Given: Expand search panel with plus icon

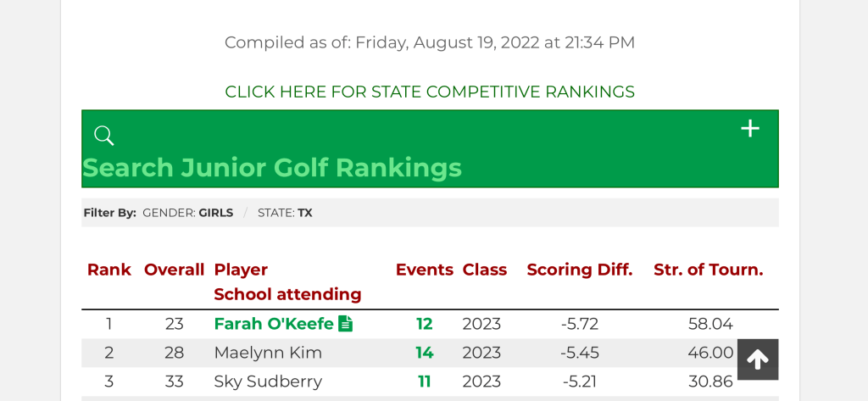Looking at the screenshot, I should click(750, 129).
